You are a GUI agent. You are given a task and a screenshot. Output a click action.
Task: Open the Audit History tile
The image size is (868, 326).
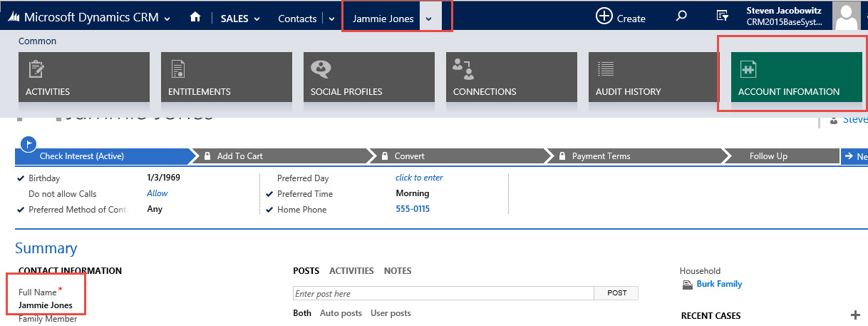(x=654, y=78)
